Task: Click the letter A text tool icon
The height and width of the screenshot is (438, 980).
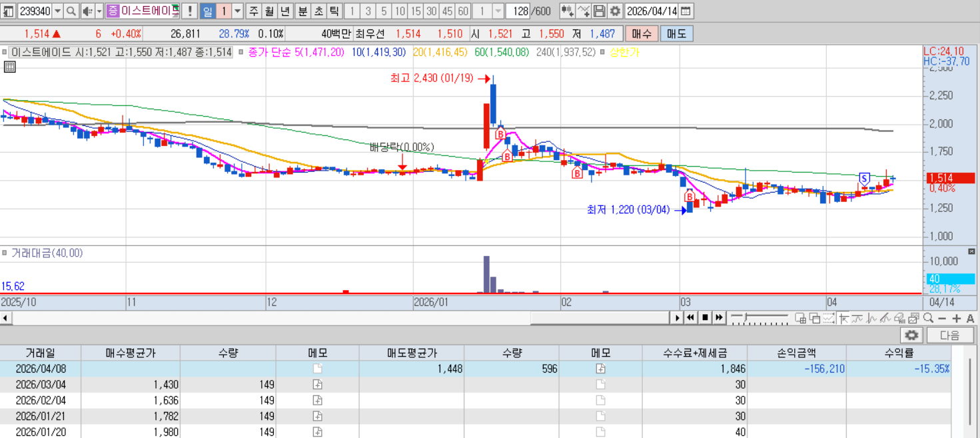Action: [x=970, y=318]
